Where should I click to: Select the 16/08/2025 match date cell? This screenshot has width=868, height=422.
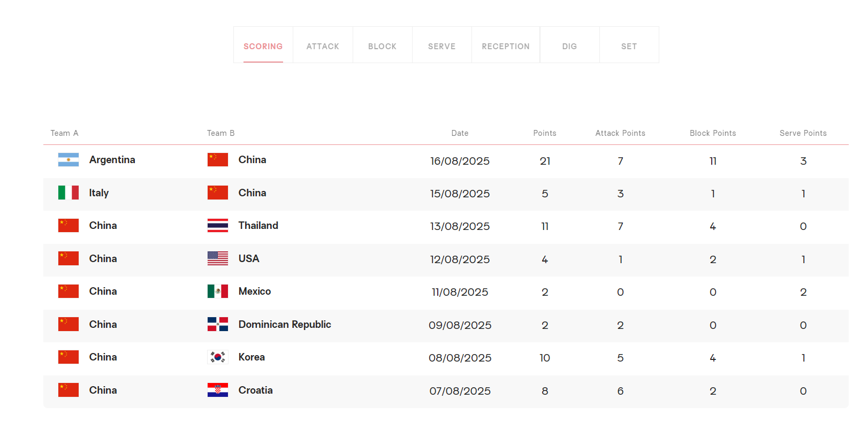click(460, 161)
